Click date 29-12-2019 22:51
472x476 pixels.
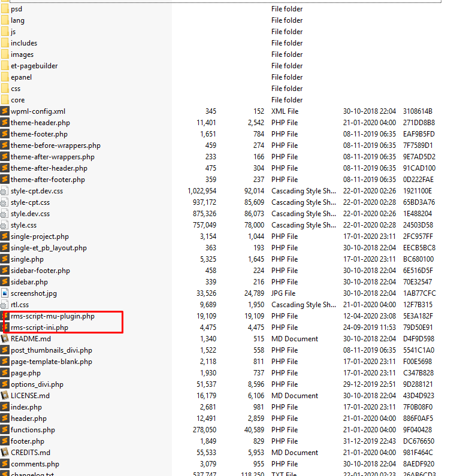click(x=370, y=384)
